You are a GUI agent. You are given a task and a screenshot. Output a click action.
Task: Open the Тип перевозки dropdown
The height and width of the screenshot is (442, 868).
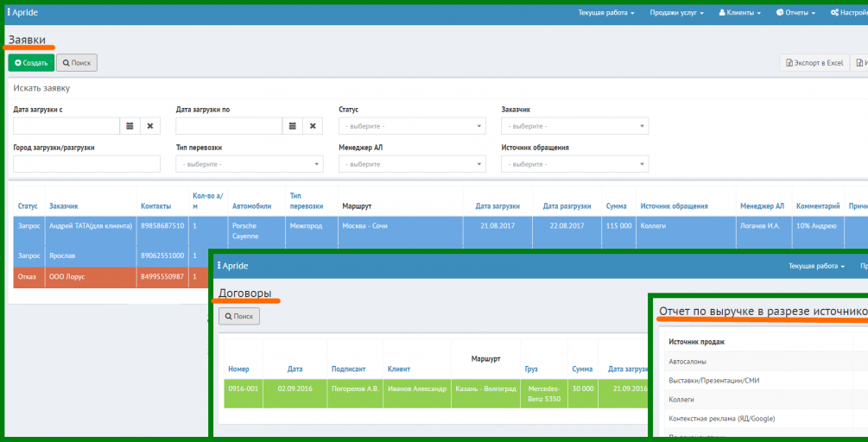[250, 164]
